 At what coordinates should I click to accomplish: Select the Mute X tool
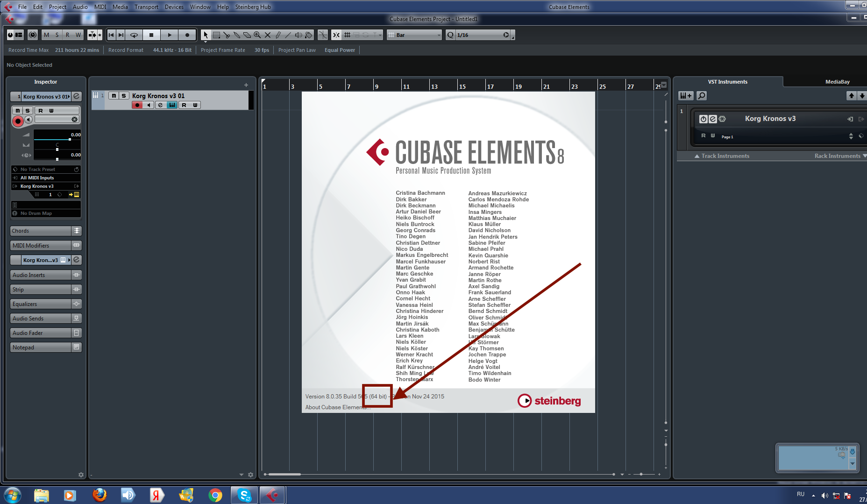tap(268, 35)
